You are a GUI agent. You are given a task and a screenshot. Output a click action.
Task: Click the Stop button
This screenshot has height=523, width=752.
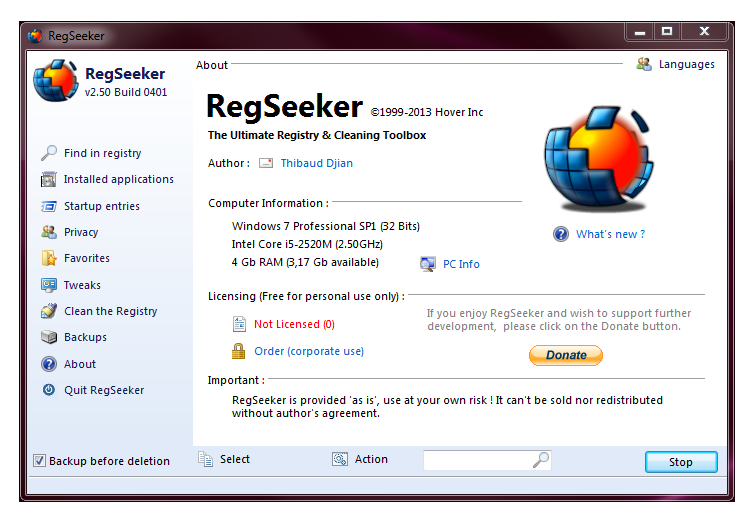pos(681,462)
